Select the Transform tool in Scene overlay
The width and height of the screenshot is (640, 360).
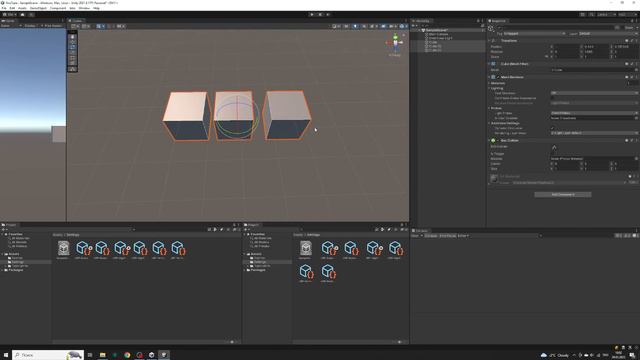pos(73,63)
